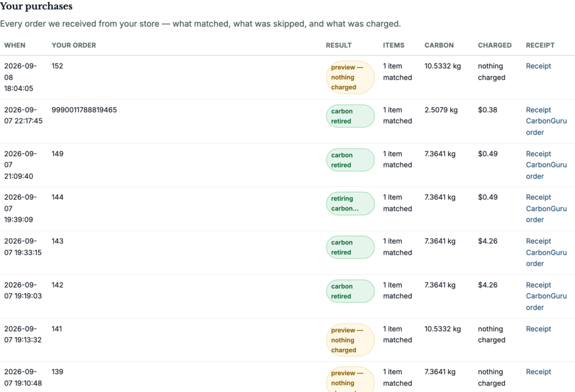Click the timestamp 2026-09-07 19:13:32
The image size is (575, 392).
[x=22, y=334]
